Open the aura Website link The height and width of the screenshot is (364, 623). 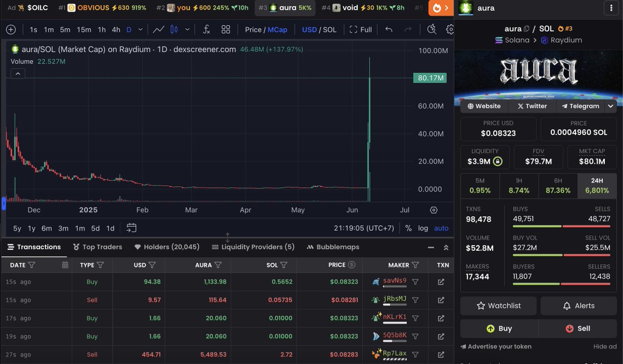click(484, 106)
